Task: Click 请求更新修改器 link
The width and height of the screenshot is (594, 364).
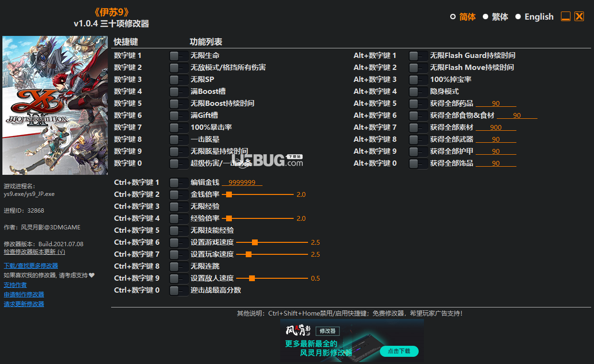Action: [24, 304]
